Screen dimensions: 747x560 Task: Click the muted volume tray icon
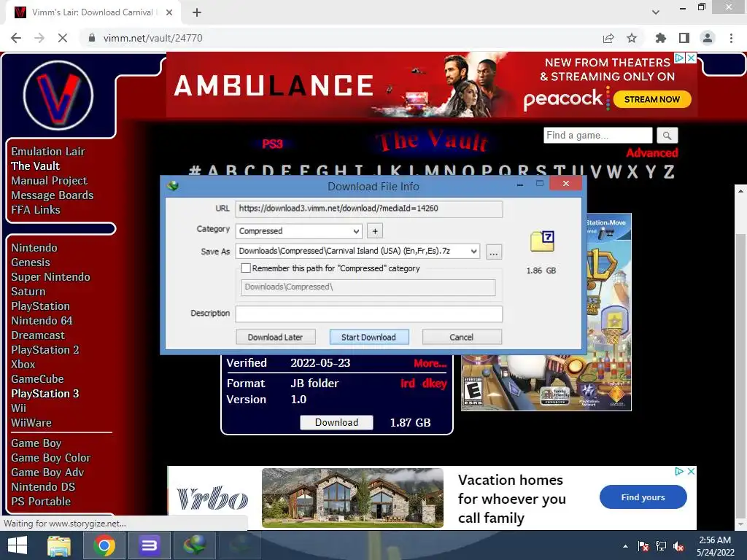coord(678,546)
